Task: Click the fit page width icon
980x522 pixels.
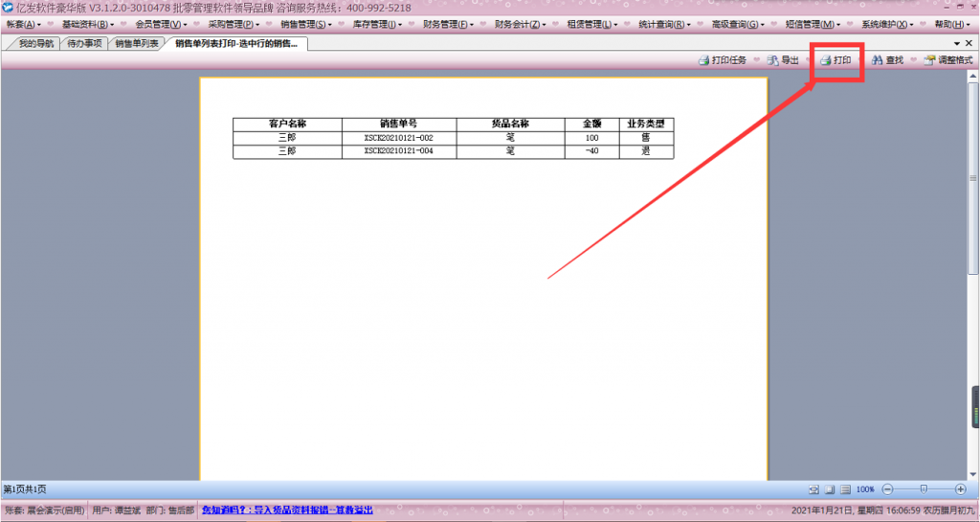Action: (x=813, y=489)
